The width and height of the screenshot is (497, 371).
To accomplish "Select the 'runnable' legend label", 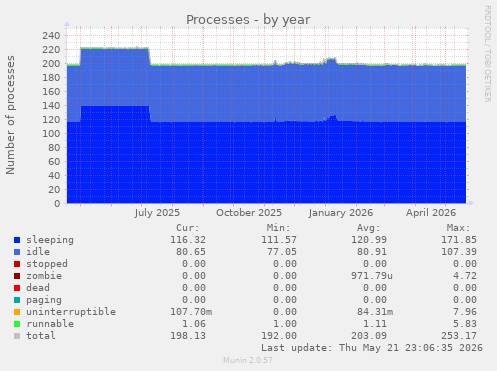I will pyautogui.click(x=50, y=324).
